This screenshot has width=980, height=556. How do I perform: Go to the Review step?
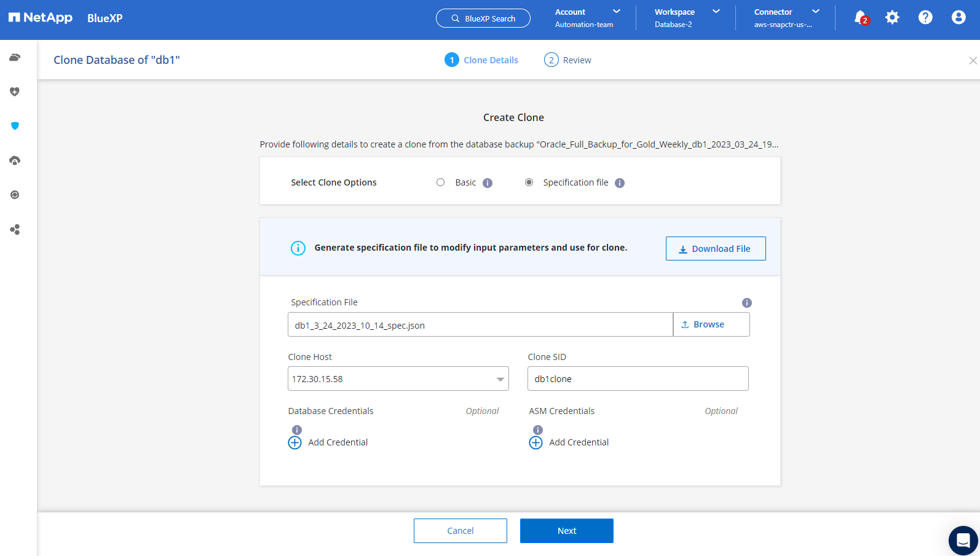click(567, 60)
